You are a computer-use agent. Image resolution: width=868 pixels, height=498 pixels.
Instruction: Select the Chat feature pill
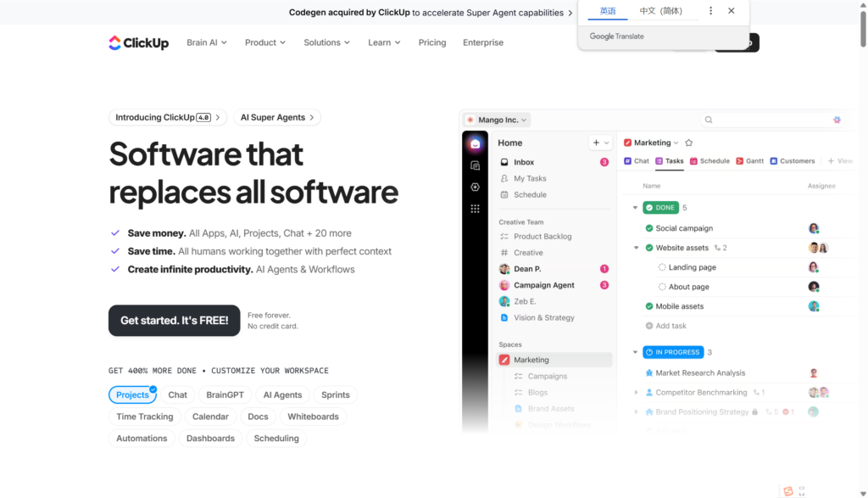[x=177, y=395]
